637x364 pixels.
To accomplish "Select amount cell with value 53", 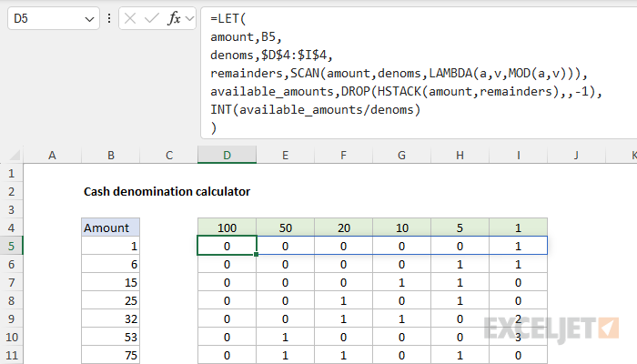I will pyautogui.click(x=110, y=337).
